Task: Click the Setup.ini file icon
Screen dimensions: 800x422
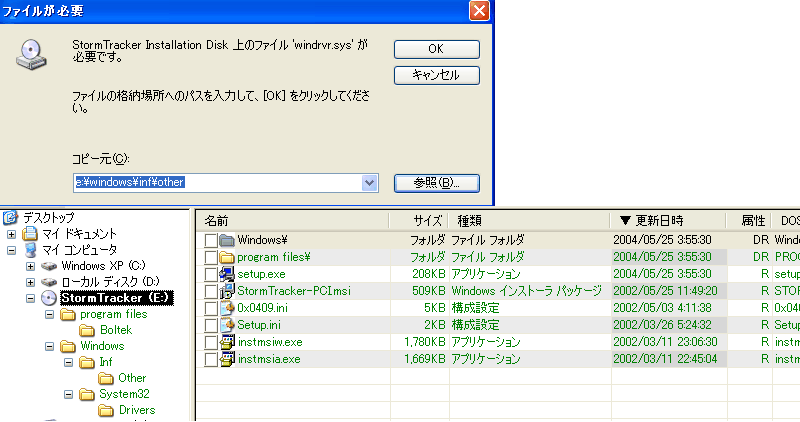Action: tap(227, 325)
